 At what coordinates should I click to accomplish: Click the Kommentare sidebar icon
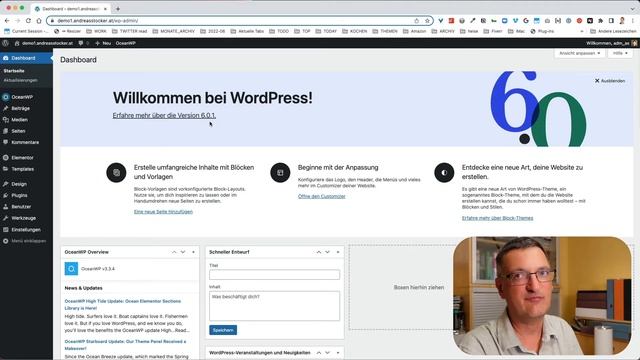[x=6, y=142]
